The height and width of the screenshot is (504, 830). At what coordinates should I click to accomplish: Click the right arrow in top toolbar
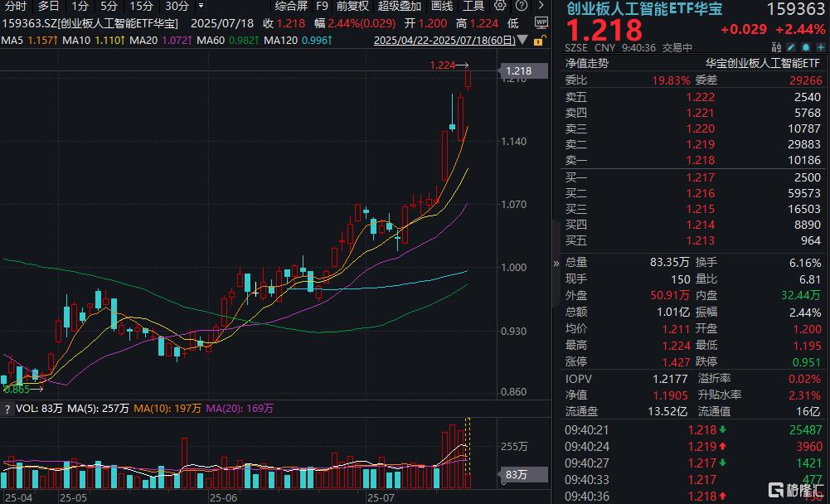click(x=541, y=6)
